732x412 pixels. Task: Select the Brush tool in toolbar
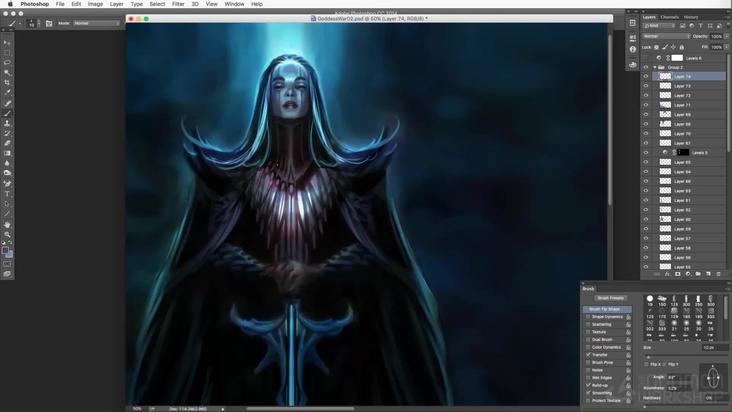pyautogui.click(x=7, y=113)
